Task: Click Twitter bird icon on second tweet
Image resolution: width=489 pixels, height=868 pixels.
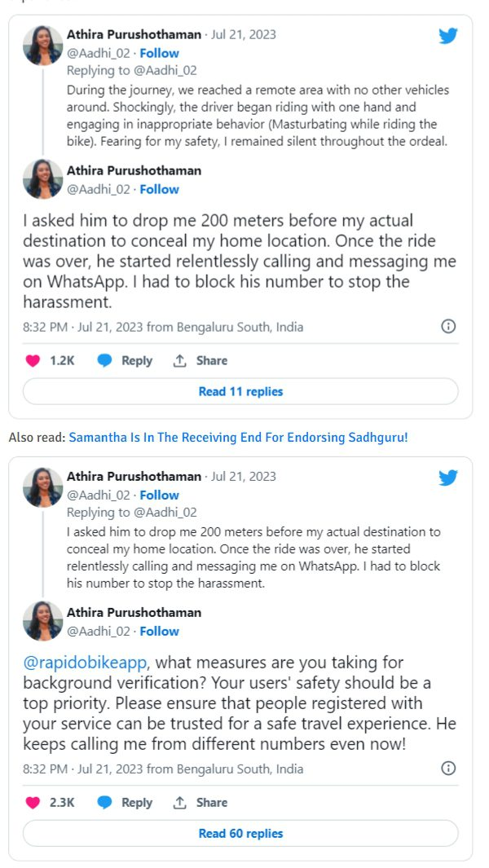Action: click(448, 478)
